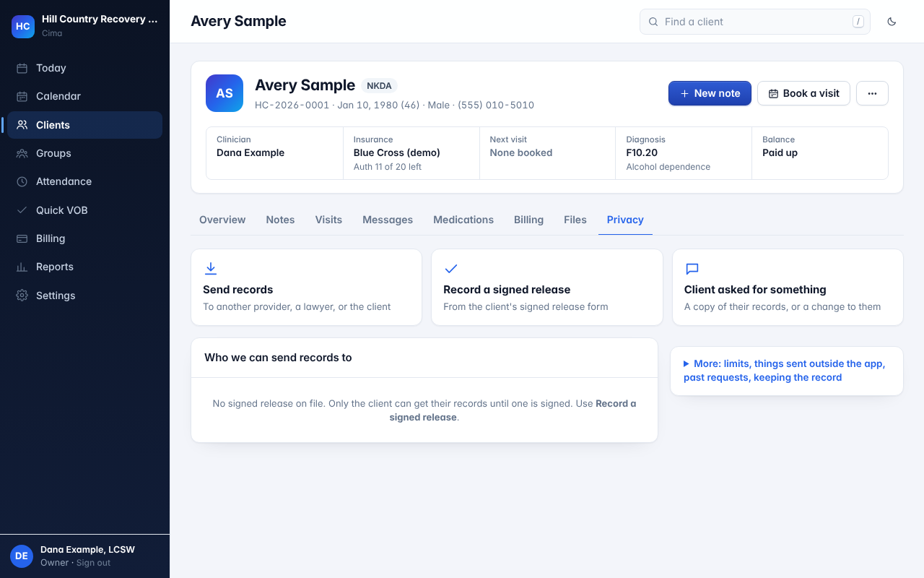Screen dimensions: 924x578
Task: Open the Send records card
Action: coord(306,288)
